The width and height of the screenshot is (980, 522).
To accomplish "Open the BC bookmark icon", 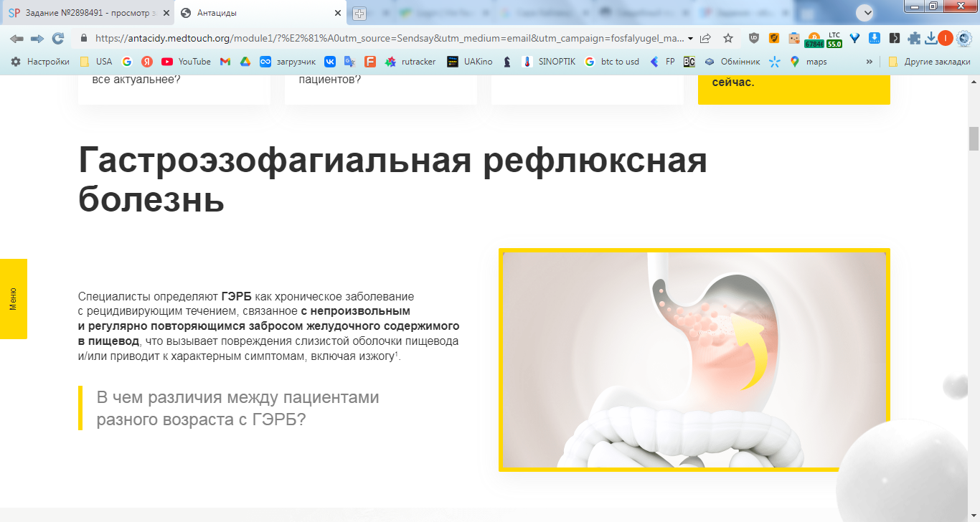I will click(689, 62).
